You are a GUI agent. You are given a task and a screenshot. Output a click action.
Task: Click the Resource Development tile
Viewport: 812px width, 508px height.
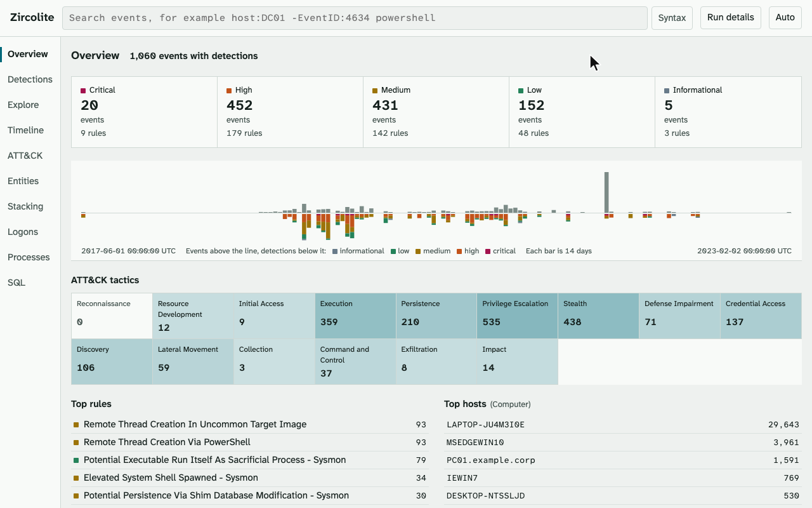point(193,316)
